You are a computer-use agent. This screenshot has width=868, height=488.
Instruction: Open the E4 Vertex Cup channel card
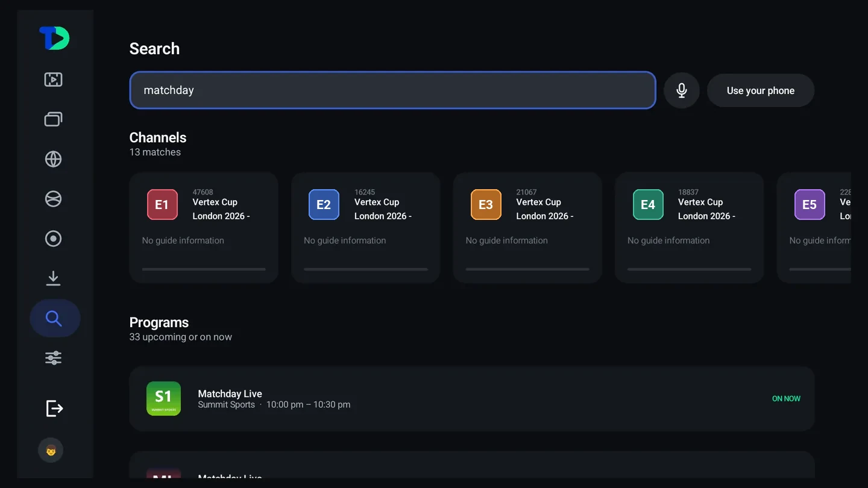[x=689, y=228]
